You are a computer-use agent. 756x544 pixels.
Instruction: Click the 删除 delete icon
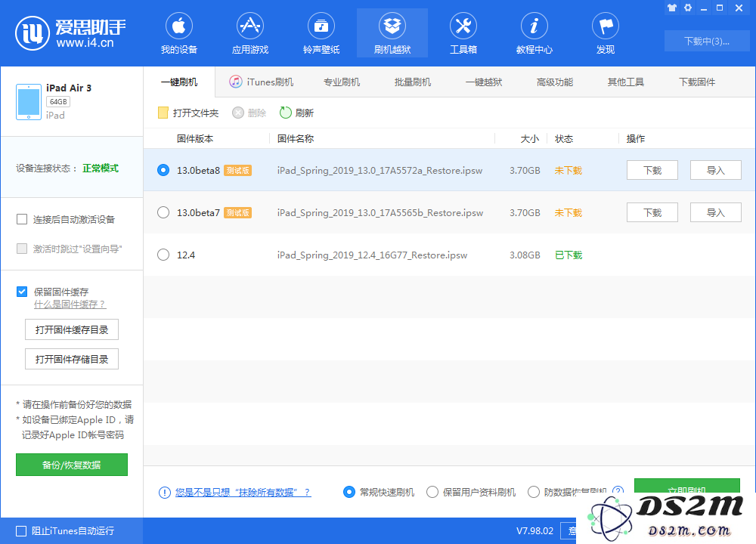point(238,113)
